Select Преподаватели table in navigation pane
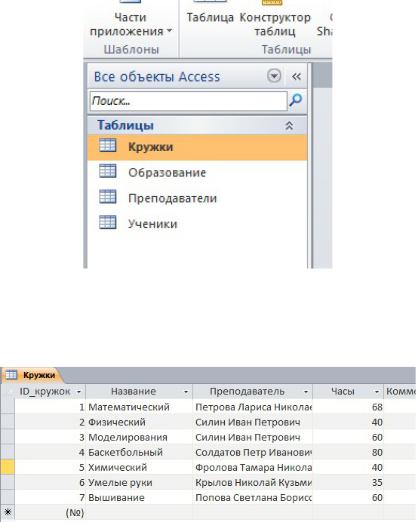The height and width of the screenshot is (522, 416). pyautogui.click(x=197, y=198)
